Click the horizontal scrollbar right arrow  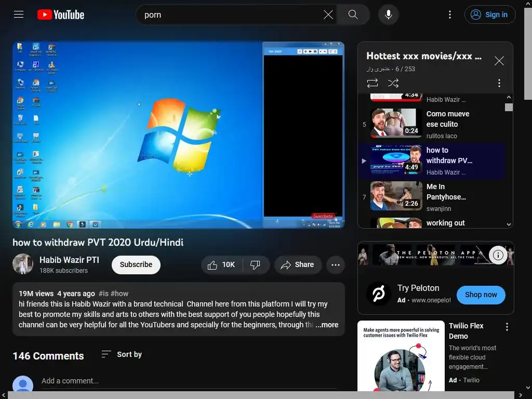(x=520, y=395)
